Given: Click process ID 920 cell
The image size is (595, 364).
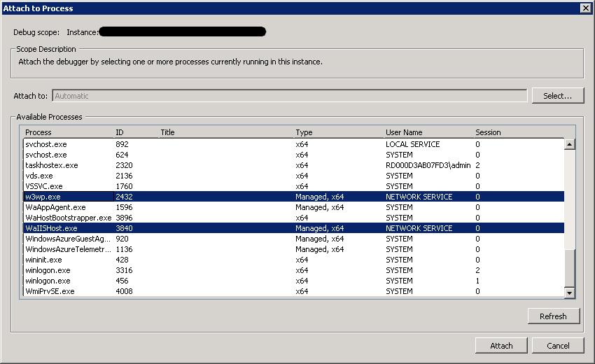Looking at the screenshot, I should 122,239.
